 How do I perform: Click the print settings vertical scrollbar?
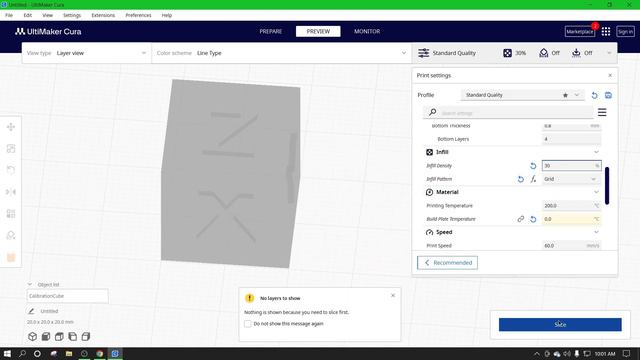click(607, 186)
